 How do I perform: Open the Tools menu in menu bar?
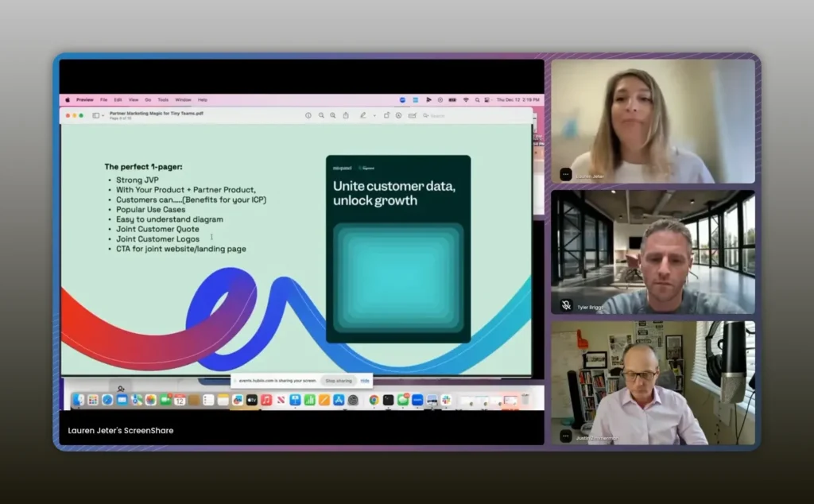(163, 100)
